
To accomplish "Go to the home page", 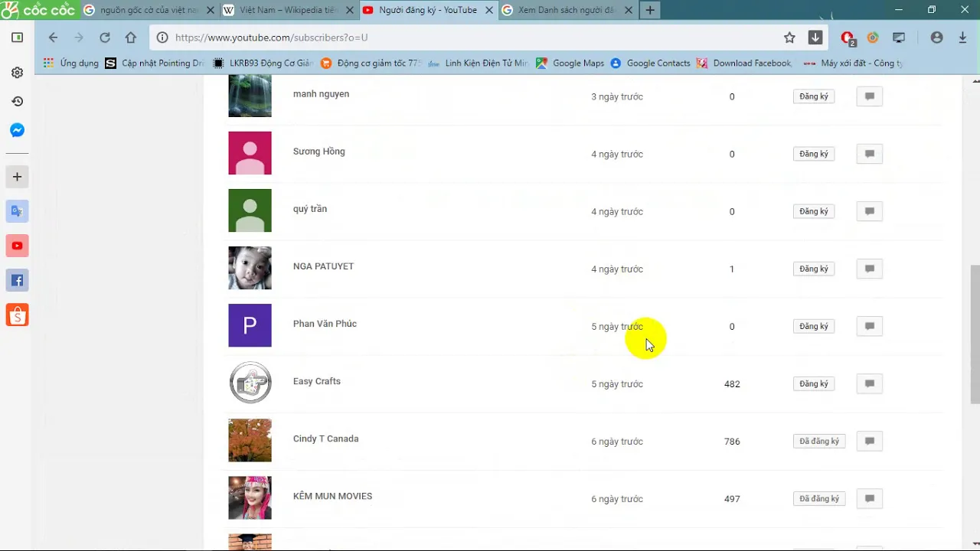I will click(131, 37).
